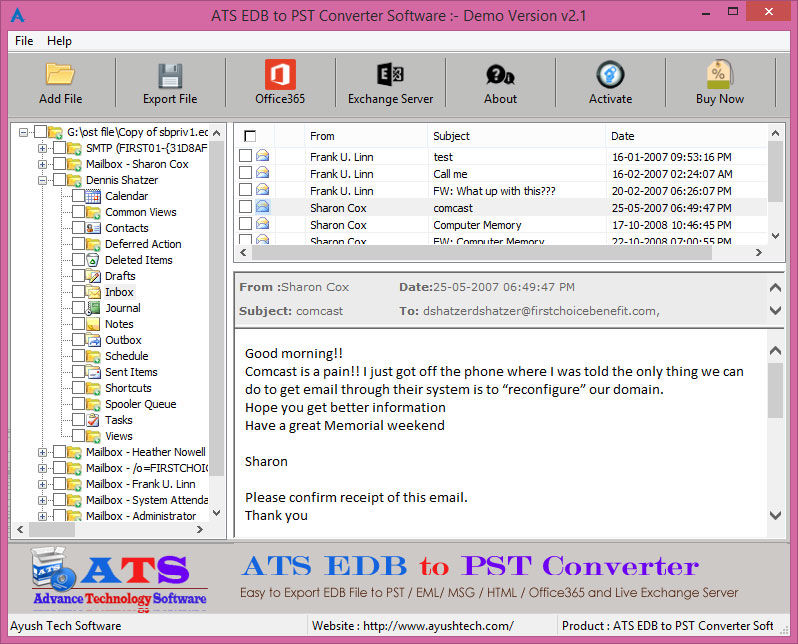This screenshot has height=644, width=798.
Task: Select the Common Views folder
Action: (x=140, y=212)
